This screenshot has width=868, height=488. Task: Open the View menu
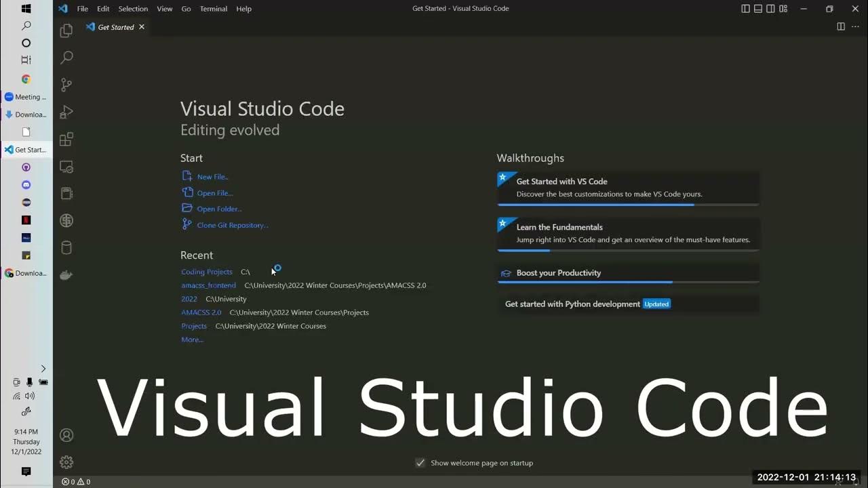pos(165,9)
